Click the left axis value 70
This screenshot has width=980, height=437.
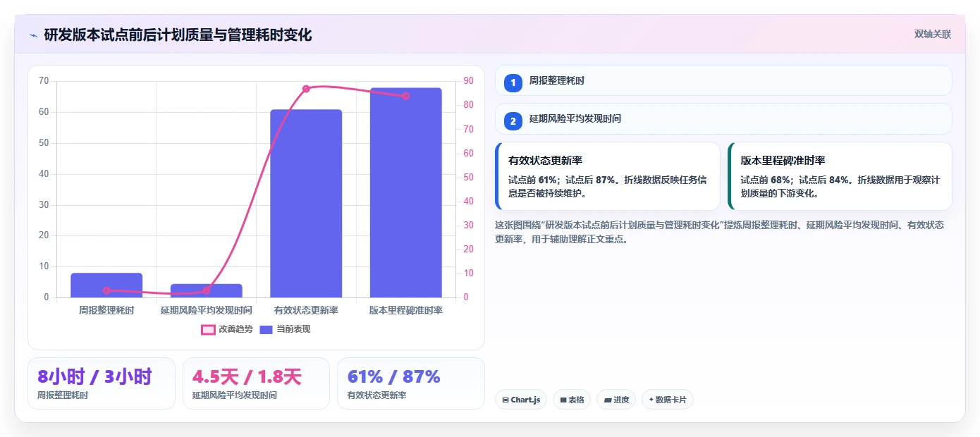[x=44, y=81]
